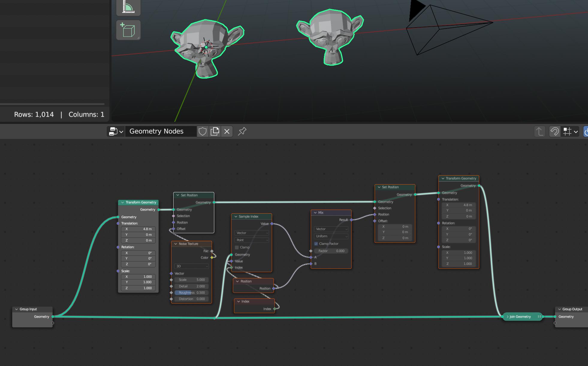This screenshot has height=366, width=588.
Task: Duplicate the Geometry Nodes node group
Action: tap(215, 131)
